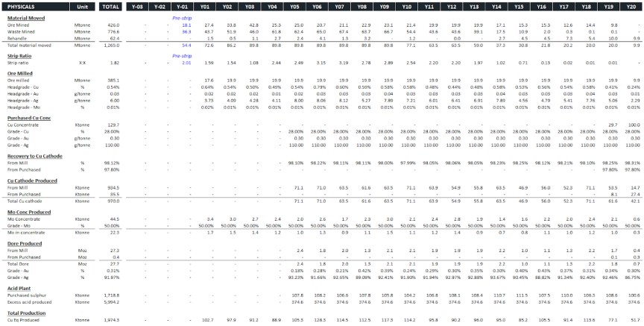Select the Ore Milled section heading
Screen dimensions: 644x326
click(x=20, y=73)
